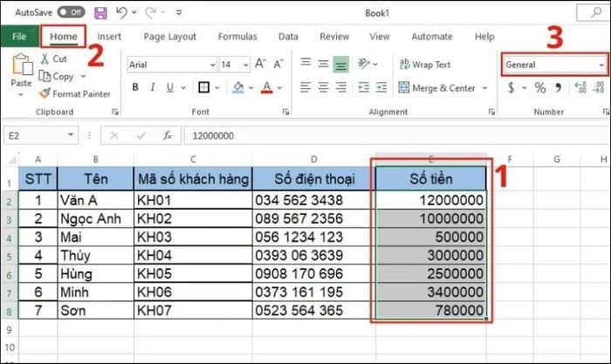
Task: Toggle Underline formatting
Action: 170,87
